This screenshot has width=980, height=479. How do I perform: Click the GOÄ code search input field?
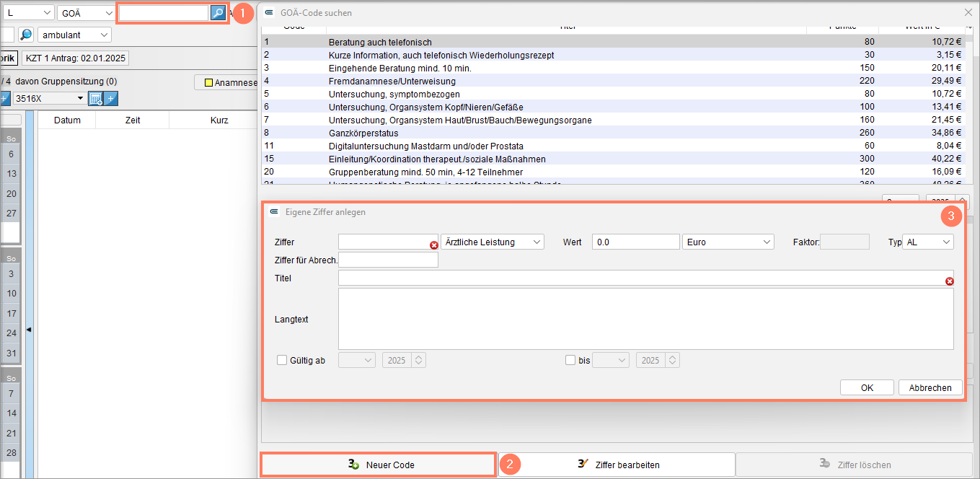click(164, 13)
